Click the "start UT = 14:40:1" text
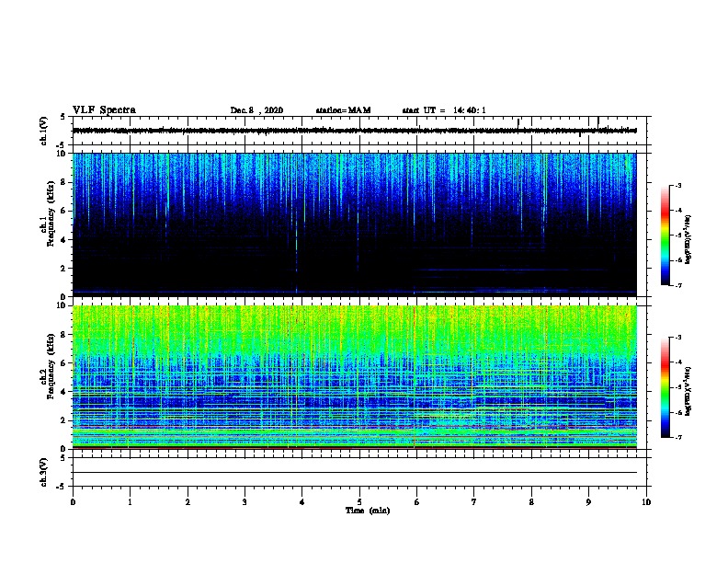728x563 pixels. click(x=444, y=110)
